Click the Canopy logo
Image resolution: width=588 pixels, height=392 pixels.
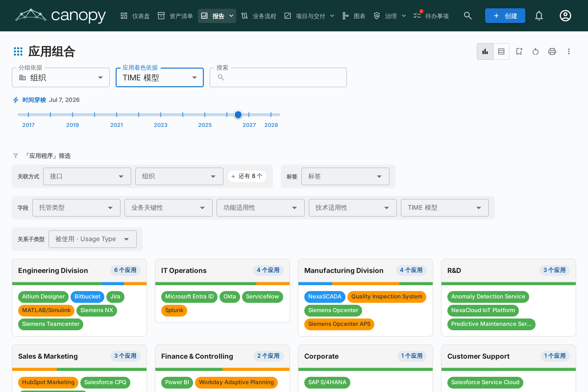point(61,16)
